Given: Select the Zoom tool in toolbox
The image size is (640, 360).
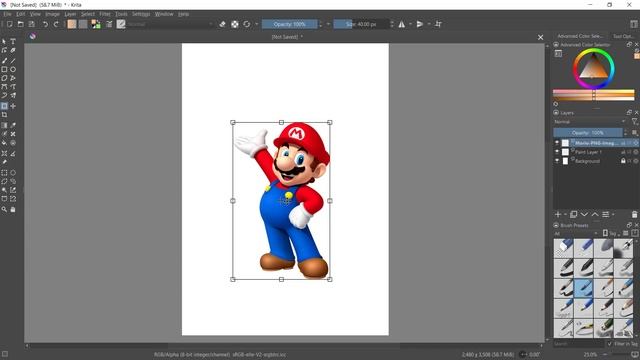Looking at the screenshot, I should (4, 209).
